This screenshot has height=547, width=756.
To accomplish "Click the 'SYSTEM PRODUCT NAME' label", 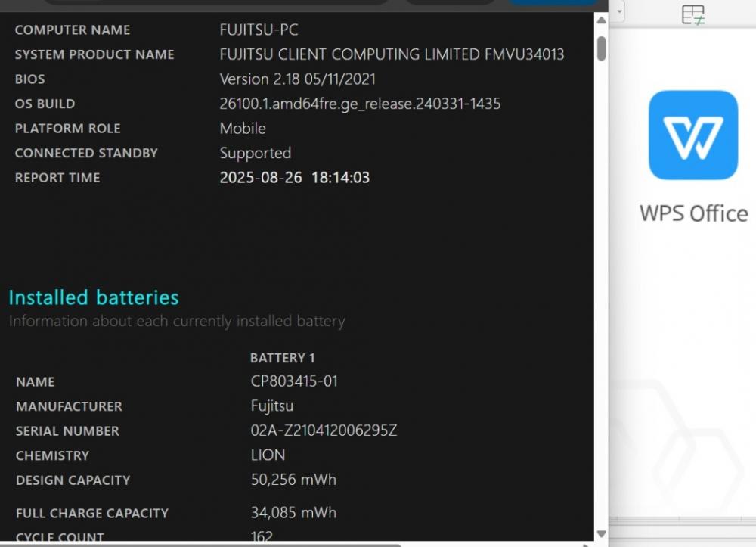I will click(x=94, y=54).
